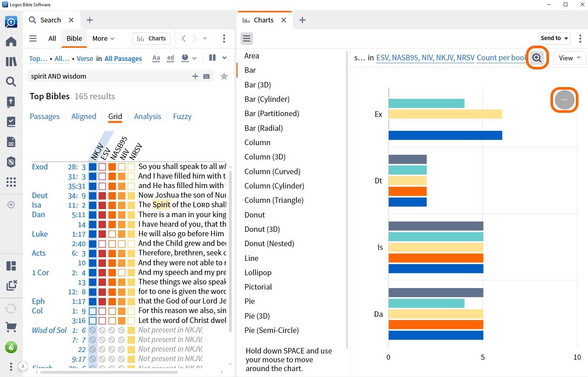This screenshot has height=377, width=588.
Task: Open the Tools apps grid icon
Action: 11,182
